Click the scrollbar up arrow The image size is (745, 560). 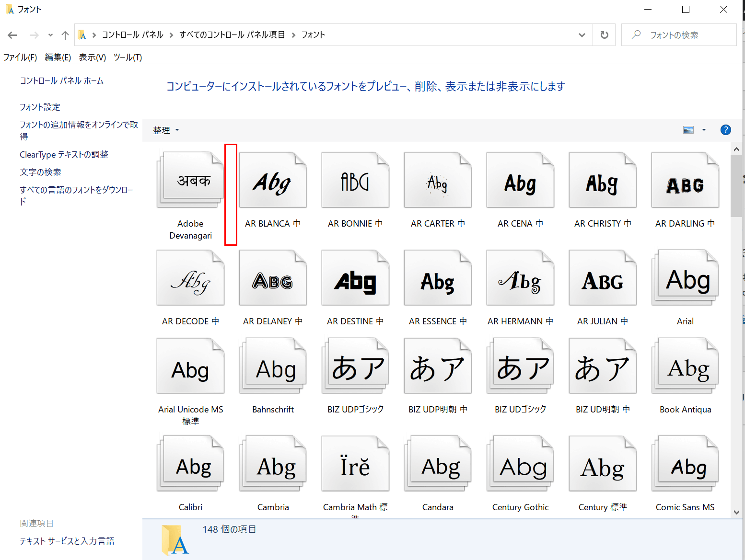coord(736,149)
